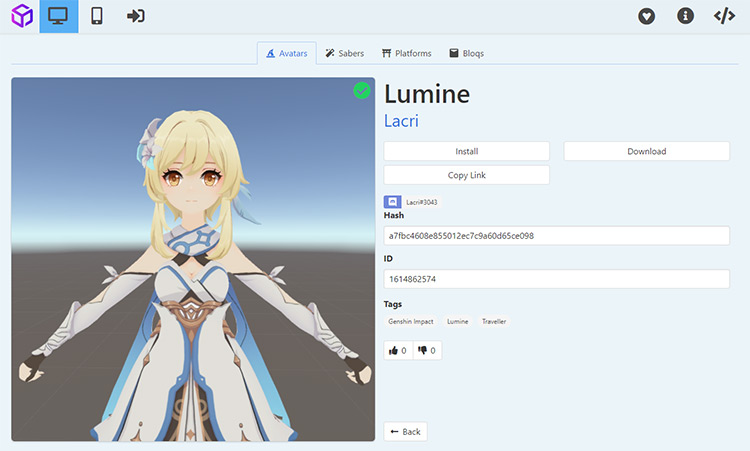This screenshot has height=451, width=750.
Task: Click the Install button
Action: (466, 151)
